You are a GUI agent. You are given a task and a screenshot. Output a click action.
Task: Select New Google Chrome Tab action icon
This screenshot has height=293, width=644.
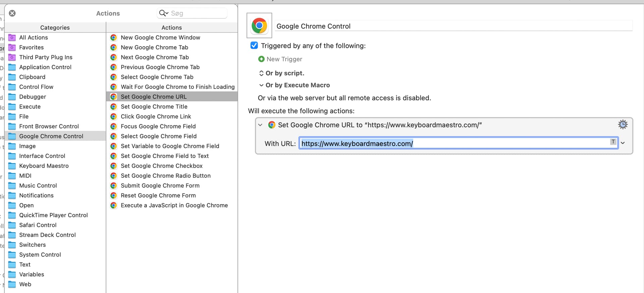tap(114, 47)
